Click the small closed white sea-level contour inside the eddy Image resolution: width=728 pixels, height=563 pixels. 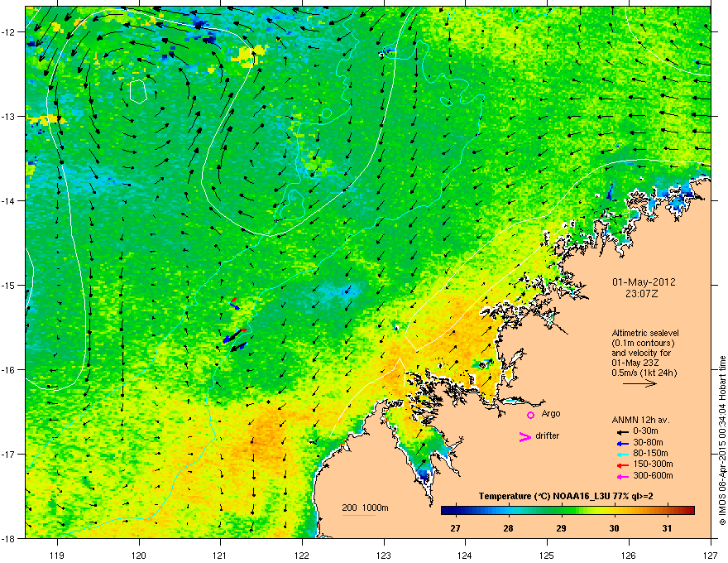pyautogui.click(x=138, y=91)
